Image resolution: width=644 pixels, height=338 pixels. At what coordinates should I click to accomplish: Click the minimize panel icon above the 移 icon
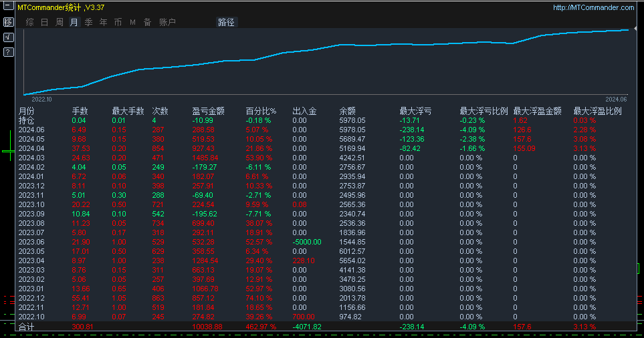[8, 6]
